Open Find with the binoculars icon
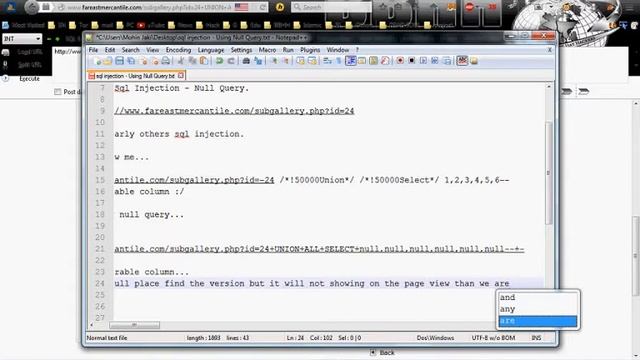The image size is (640, 360). pyautogui.click(x=246, y=61)
